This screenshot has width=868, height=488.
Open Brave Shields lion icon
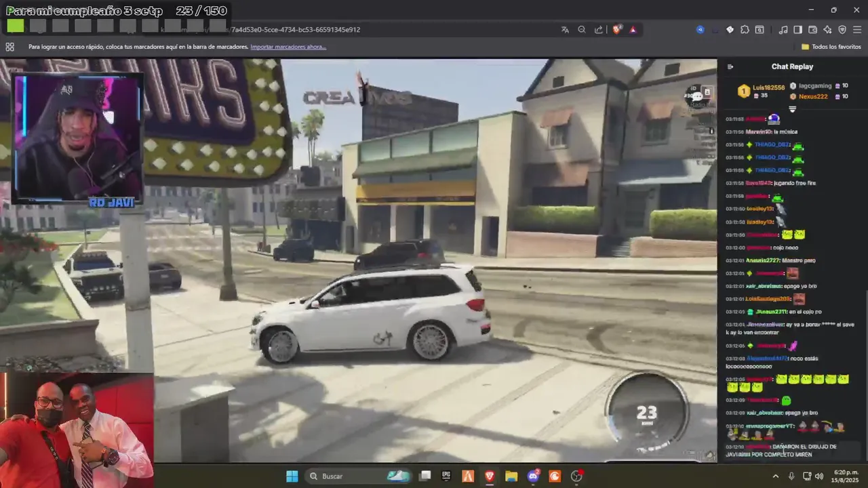[x=617, y=30]
